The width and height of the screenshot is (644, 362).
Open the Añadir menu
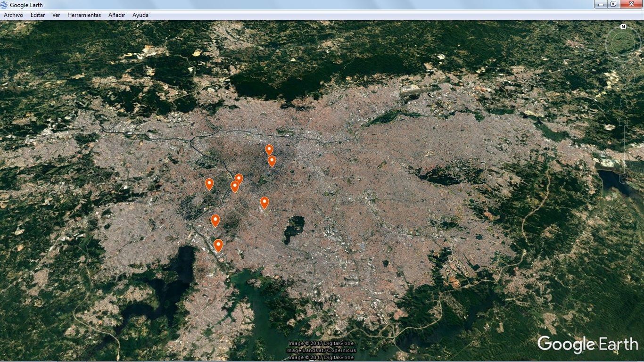click(x=116, y=15)
